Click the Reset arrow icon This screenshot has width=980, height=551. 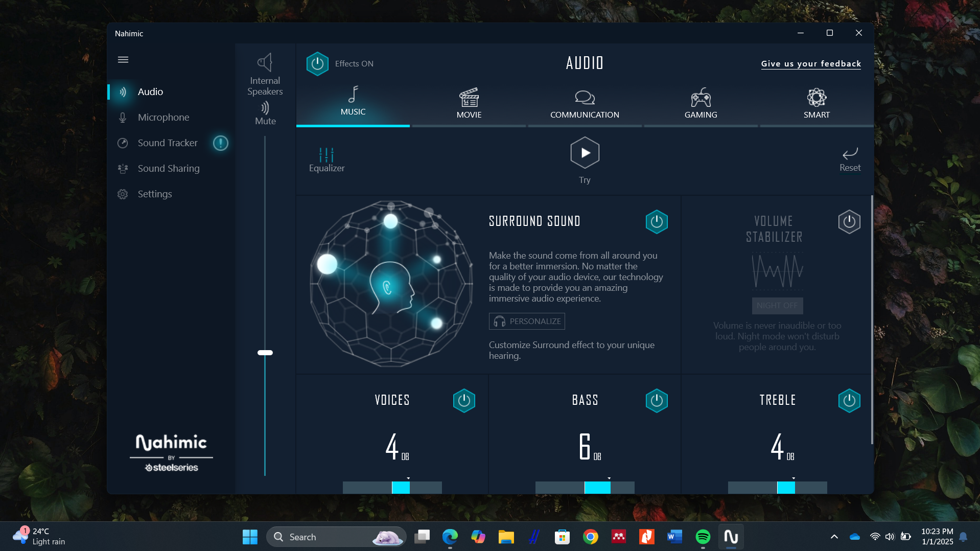[850, 154]
